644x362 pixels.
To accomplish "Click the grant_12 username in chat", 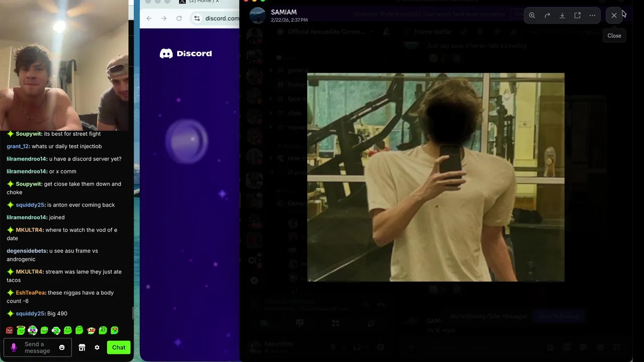I will [18, 146].
